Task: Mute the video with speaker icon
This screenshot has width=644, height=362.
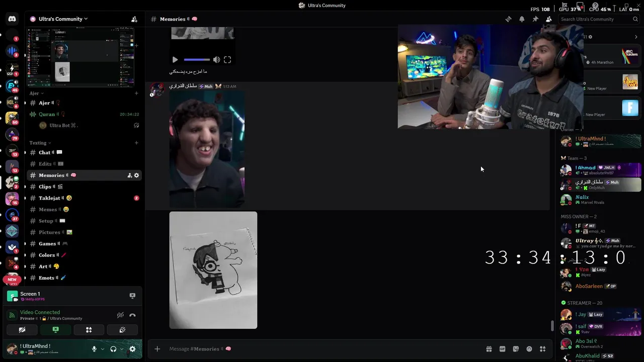Action: tap(216, 60)
